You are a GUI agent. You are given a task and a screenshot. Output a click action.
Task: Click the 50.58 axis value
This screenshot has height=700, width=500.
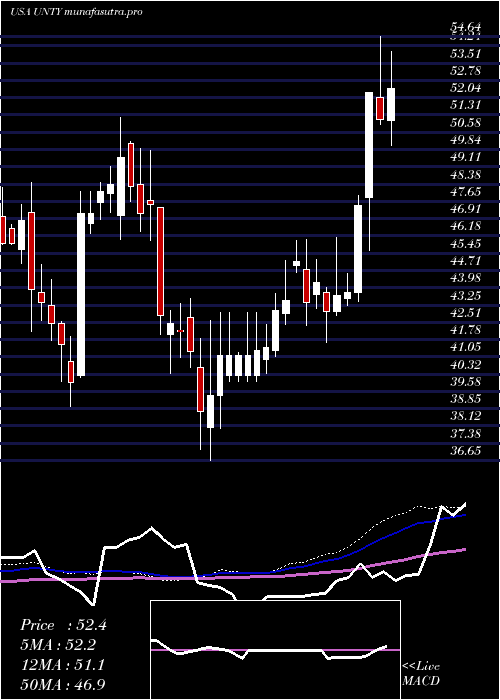[x=466, y=122]
